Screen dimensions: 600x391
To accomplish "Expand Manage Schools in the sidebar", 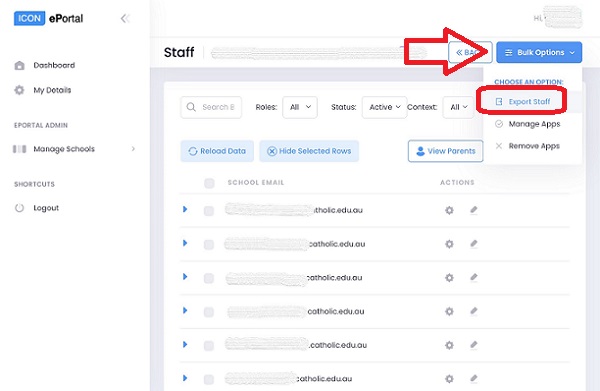I will 74,149.
